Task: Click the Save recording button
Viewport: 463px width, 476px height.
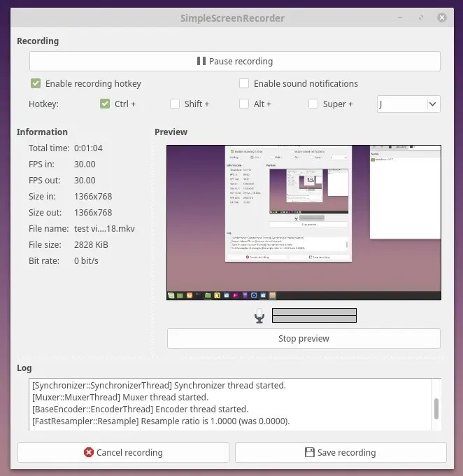Action: point(341,453)
